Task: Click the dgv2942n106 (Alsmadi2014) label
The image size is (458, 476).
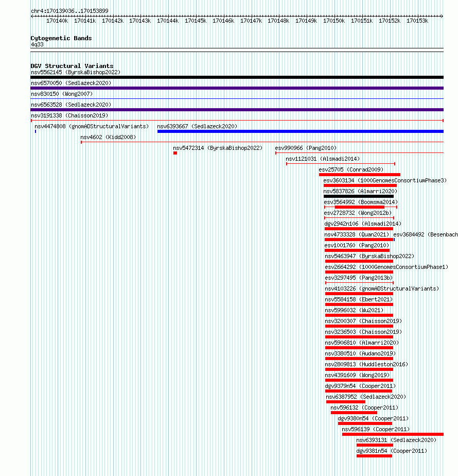Action: [363, 224]
